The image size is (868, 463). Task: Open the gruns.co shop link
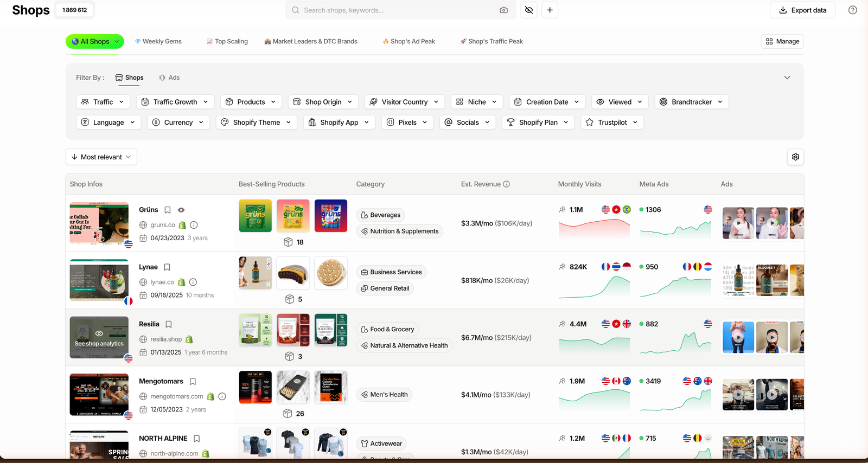[x=163, y=225]
